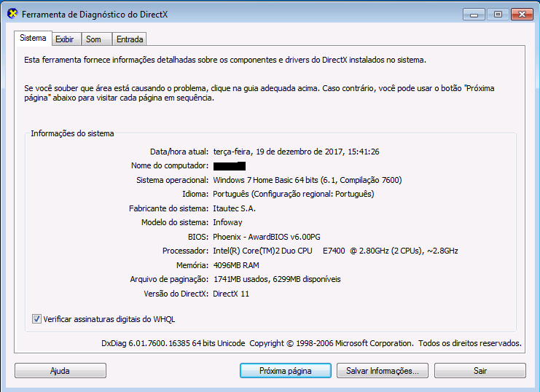Click the 'Sistema operacional:' label
540x392 pixels.
(173, 180)
